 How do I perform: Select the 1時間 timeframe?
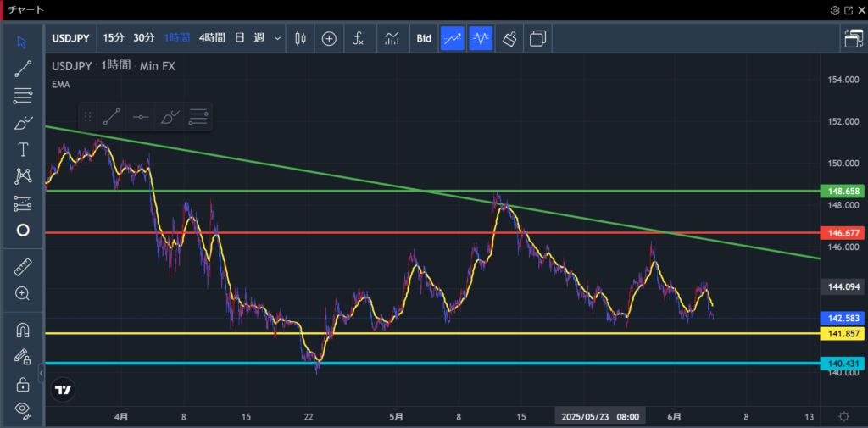click(x=177, y=37)
